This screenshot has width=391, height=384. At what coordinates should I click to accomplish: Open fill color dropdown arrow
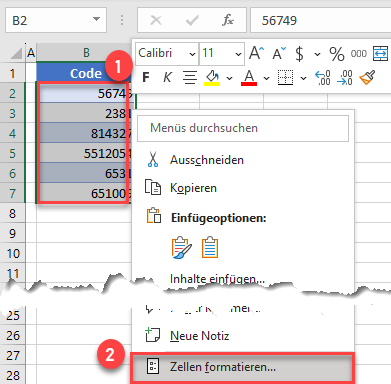coord(229,78)
